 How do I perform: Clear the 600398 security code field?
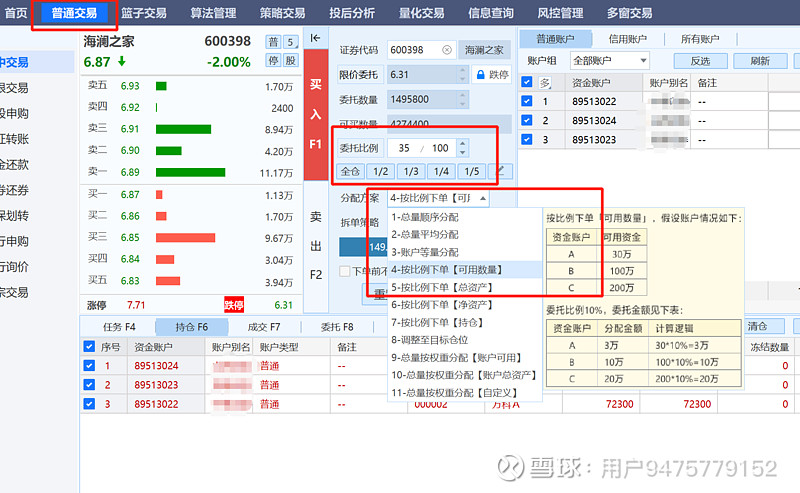pos(446,50)
